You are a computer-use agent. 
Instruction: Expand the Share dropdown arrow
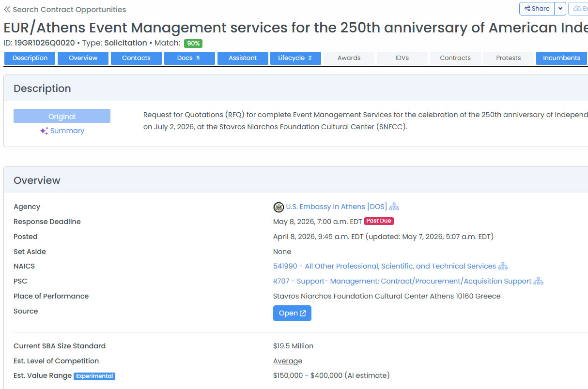click(x=560, y=9)
